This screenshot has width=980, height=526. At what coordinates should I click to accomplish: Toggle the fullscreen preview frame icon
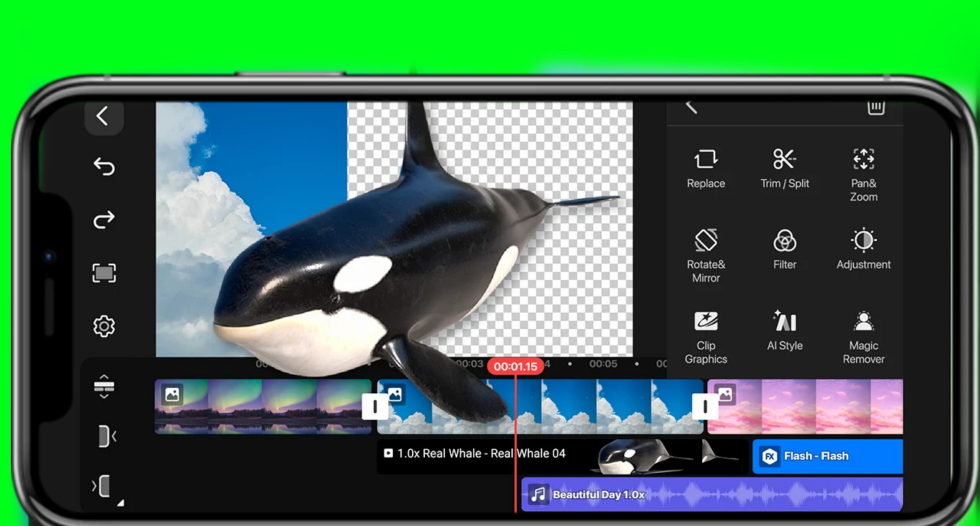(104, 273)
